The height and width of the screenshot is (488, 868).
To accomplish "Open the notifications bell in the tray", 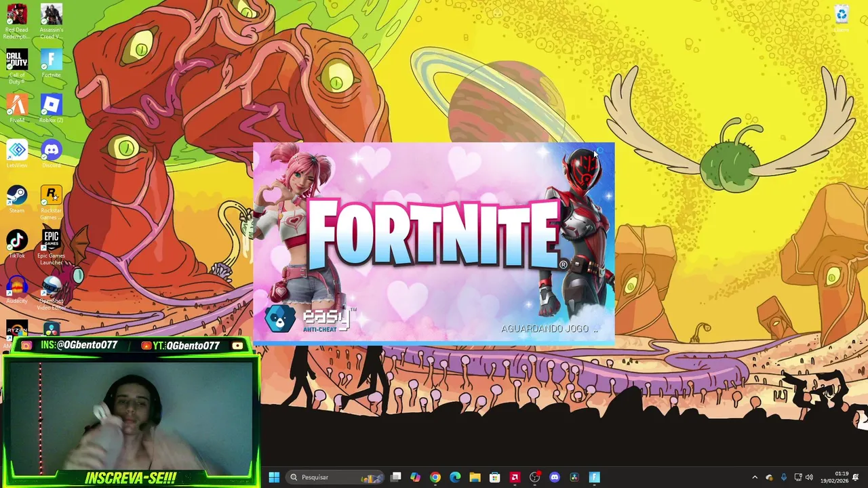I will pyautogui.click(x=856, y=477).
